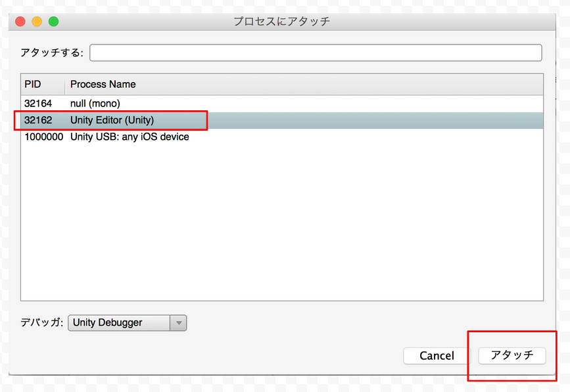Click PID 32162 cell
Viewport: 570px width, 392px height.
point(38,120)
